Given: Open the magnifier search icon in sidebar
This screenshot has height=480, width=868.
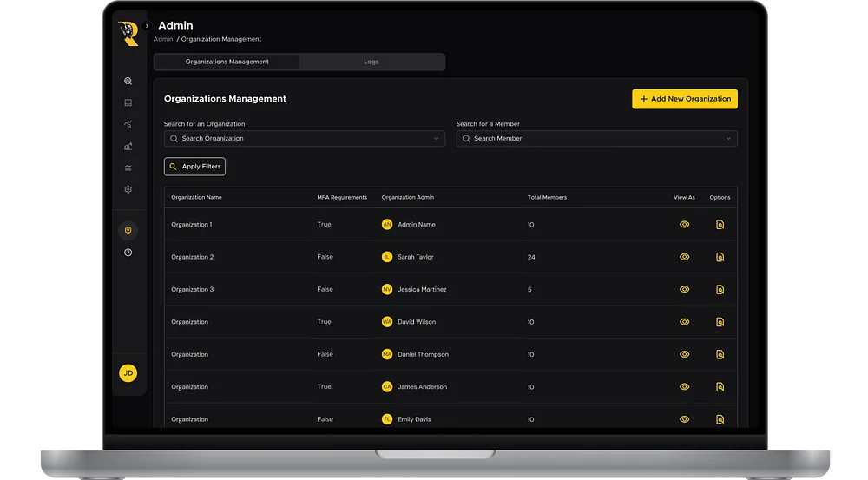Looking at the screenshot, I should (128, 81).
